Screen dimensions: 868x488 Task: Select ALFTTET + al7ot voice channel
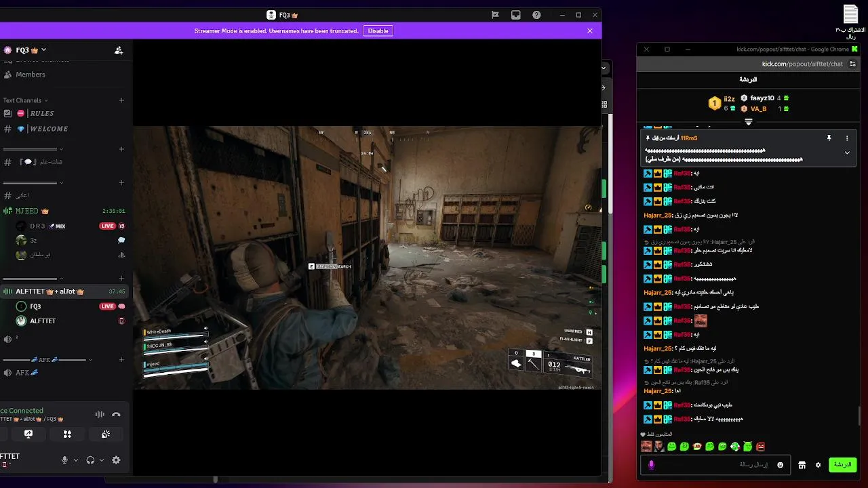[x=64, y=291]
